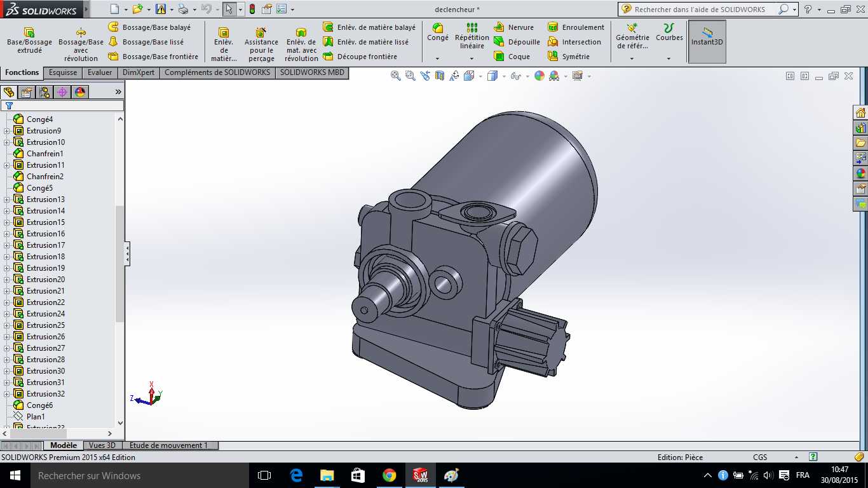Click the Zoom to Fit icon

pyautogui.click(x=395, y=76)
